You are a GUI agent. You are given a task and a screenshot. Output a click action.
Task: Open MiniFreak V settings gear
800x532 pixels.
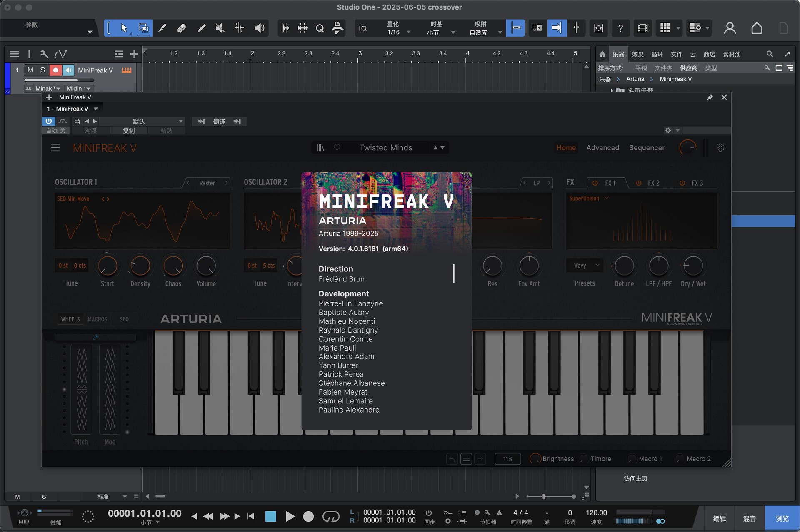720,148
